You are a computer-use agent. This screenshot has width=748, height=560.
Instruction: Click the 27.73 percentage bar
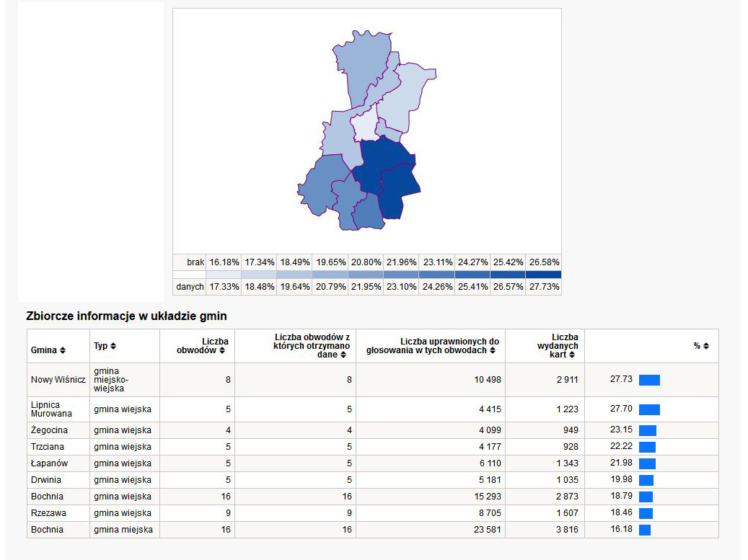649,380
